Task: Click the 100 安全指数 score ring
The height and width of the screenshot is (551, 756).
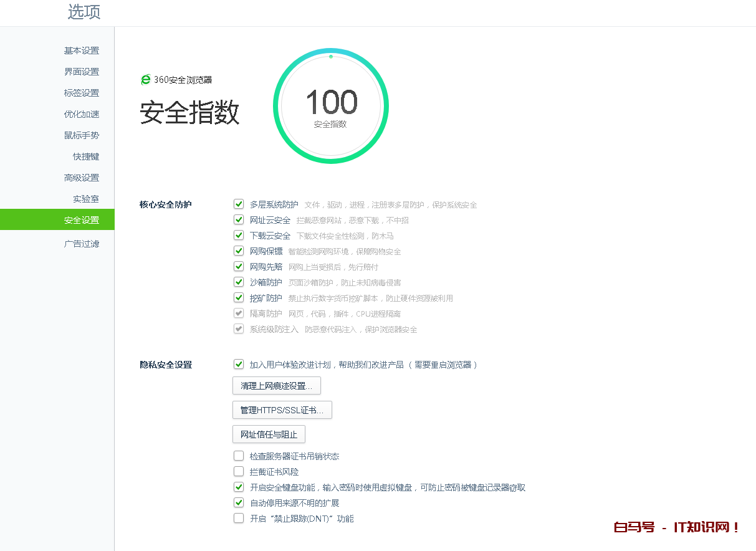Action: 330,106
